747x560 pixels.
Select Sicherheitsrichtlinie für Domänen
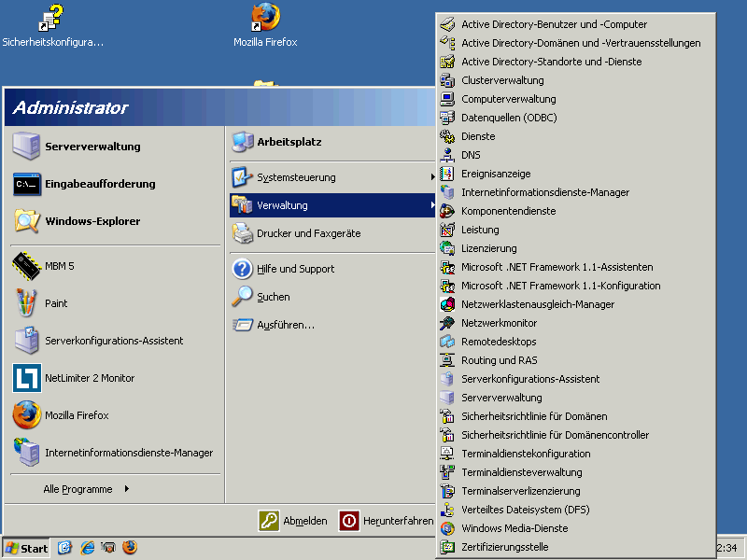pos(575,416)
